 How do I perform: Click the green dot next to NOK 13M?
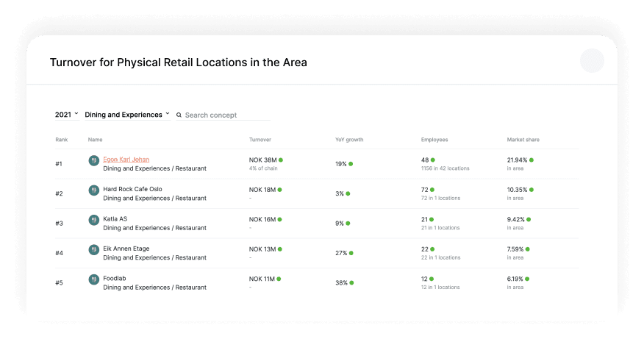279,249
